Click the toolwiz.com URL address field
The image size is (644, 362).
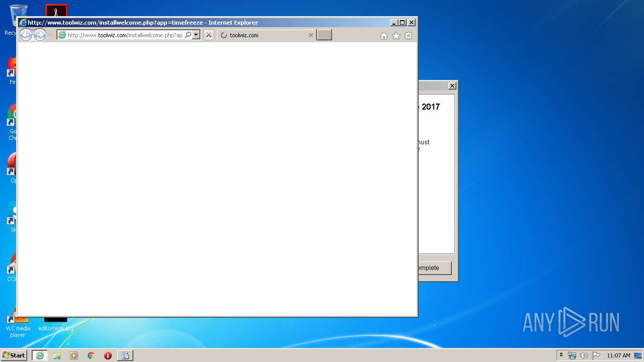click(125, 35)
